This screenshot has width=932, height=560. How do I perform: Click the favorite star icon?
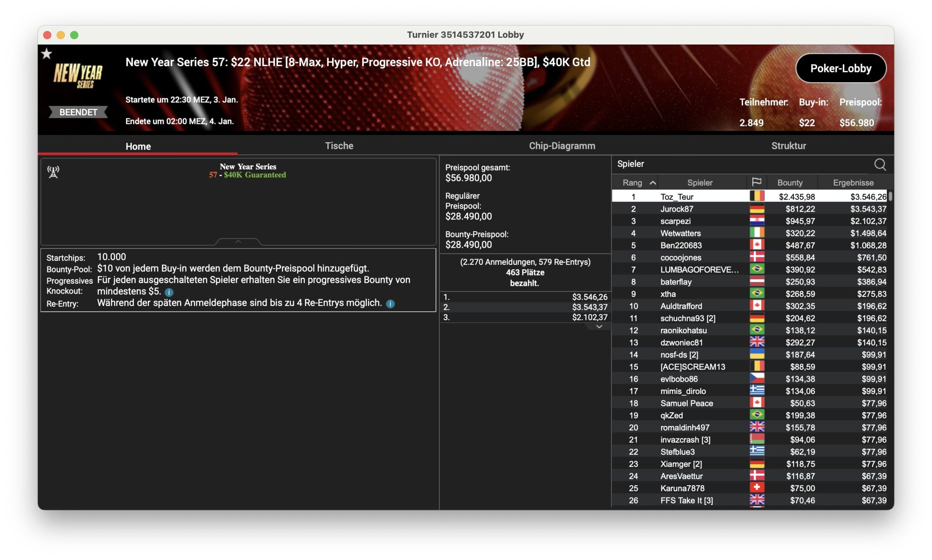pyautogui.click(x=47, y=53)
